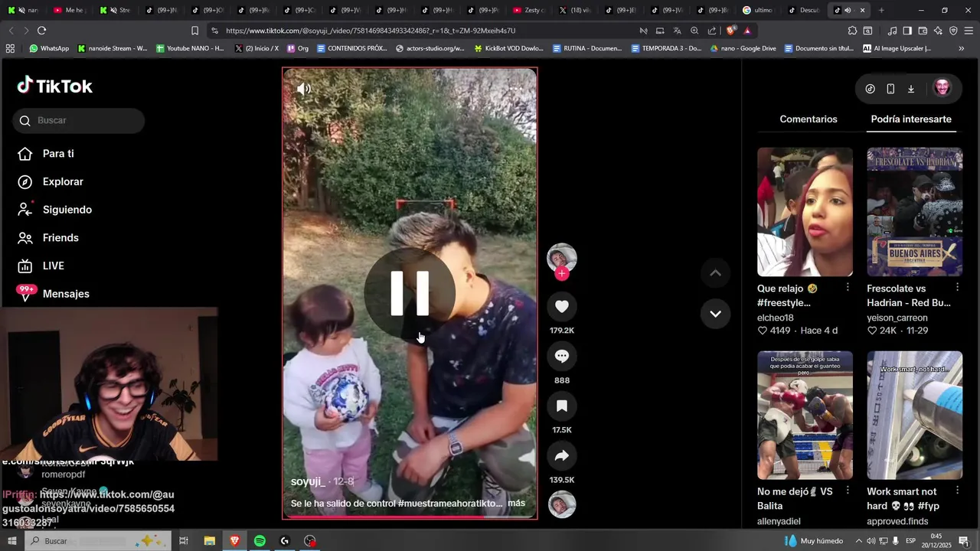The width and height of the screenshot is (980, 551).
Task: Go to next video with down chevron
Action: click(715, 314)
